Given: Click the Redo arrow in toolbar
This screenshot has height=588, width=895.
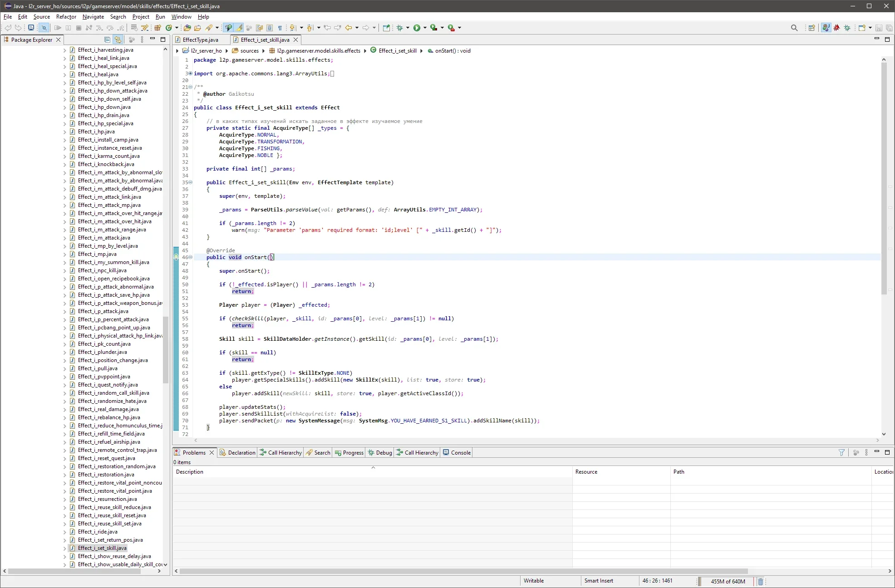Looking at the screenshot, I should (x=18, y=28).
